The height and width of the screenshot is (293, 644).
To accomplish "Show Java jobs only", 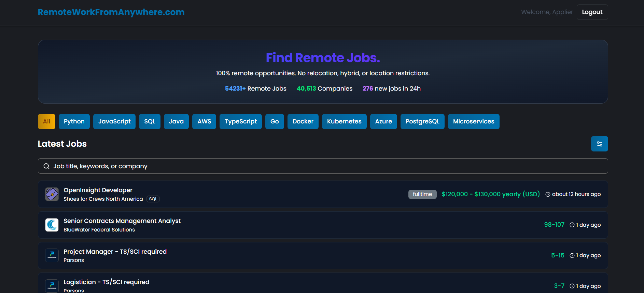I will 176,121.
